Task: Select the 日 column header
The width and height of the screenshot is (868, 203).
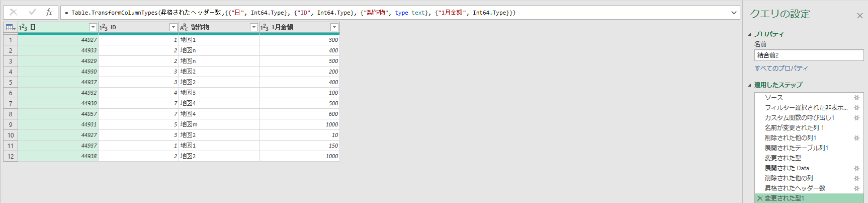Action: [58, 27]
